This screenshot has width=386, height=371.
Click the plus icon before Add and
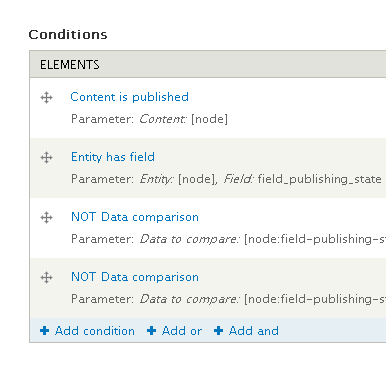coord(218,331)
